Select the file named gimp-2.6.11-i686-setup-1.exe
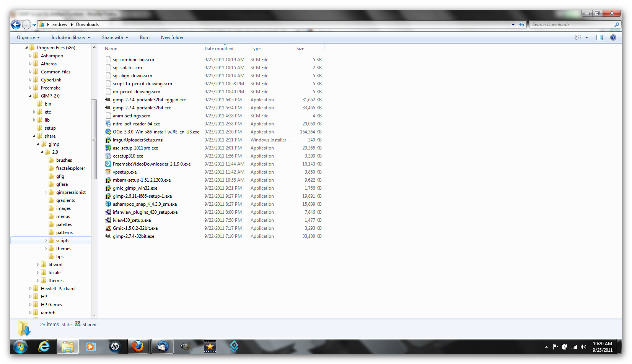 [x=142, y=196]
